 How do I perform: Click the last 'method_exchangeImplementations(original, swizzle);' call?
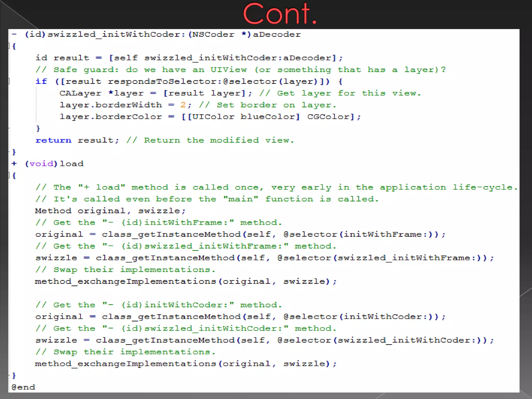click(x=186, y=364)
